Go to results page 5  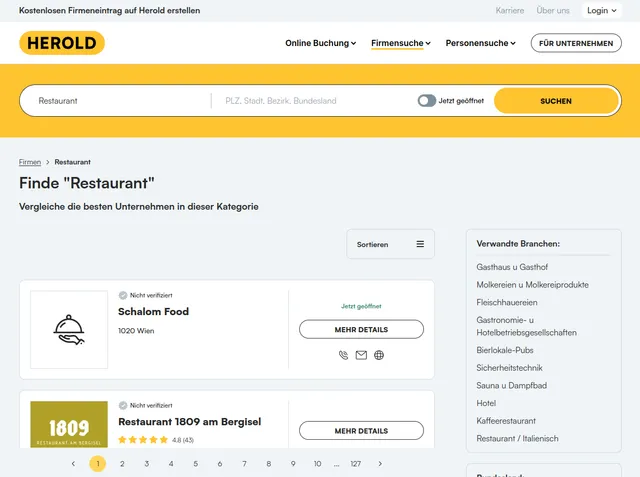pos(196,464)
